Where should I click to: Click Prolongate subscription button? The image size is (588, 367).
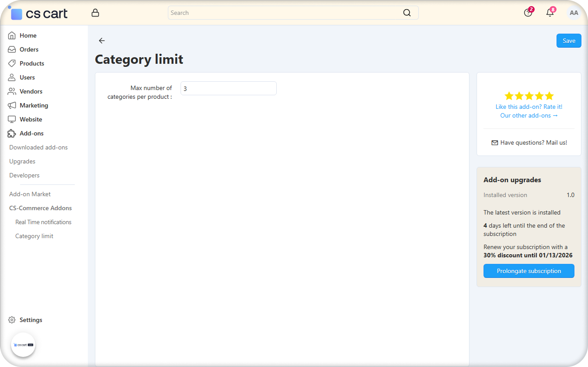[529, 271]
